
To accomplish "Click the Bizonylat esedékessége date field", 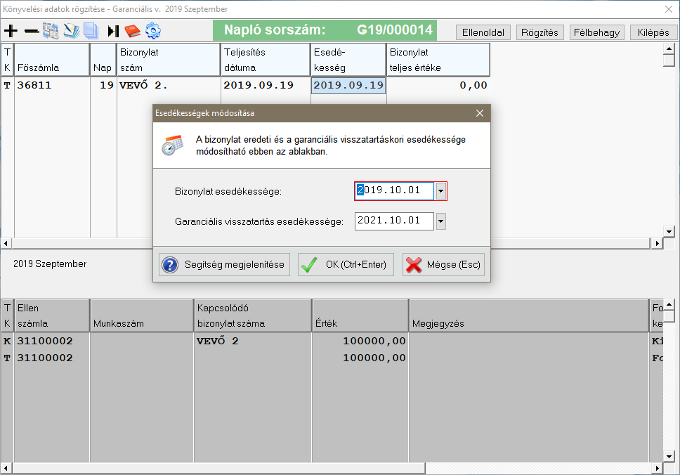I will coord(394,190).
